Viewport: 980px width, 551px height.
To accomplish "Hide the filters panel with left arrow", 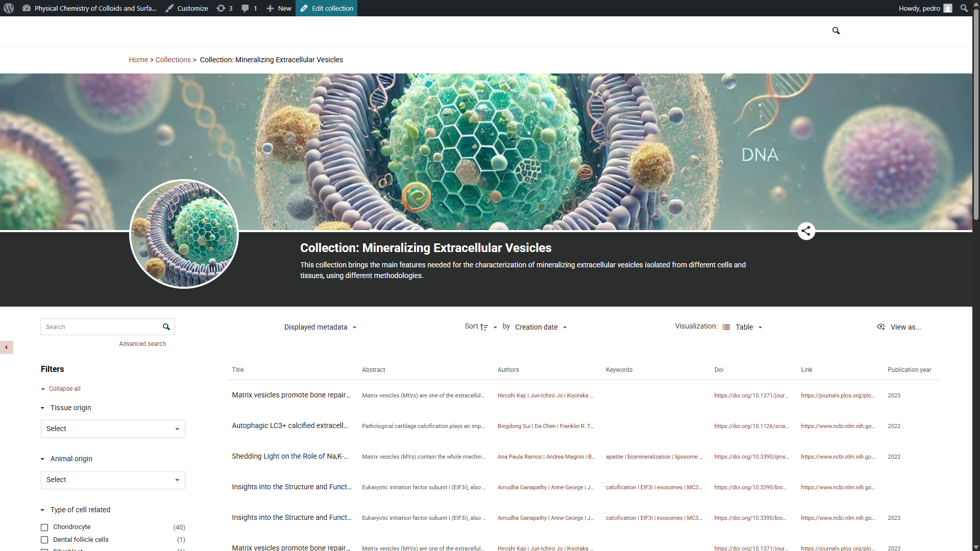I will pos(6,347).
